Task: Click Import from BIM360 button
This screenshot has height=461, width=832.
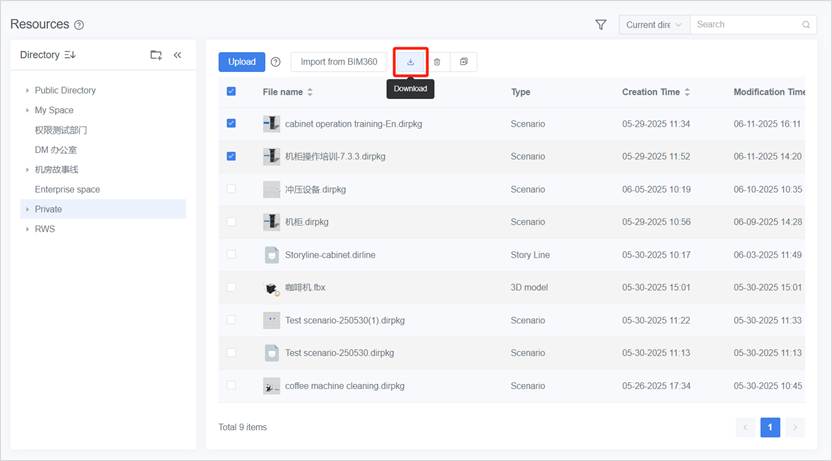Action: coord(339,62)
